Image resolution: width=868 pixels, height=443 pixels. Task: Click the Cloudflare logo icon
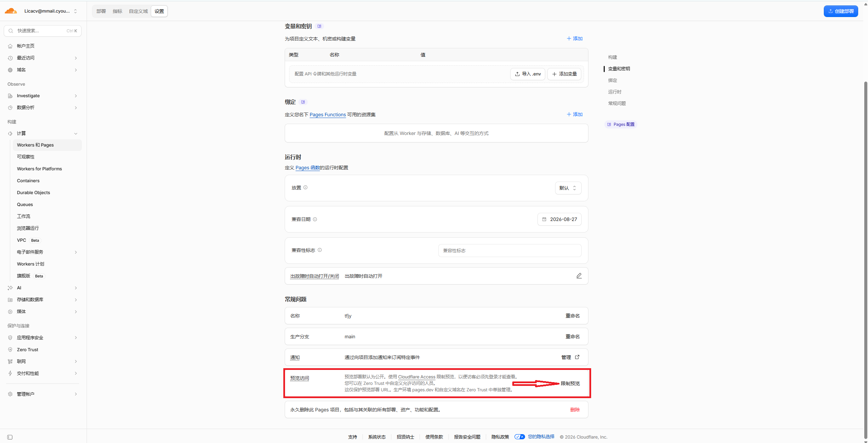point(11,11)
